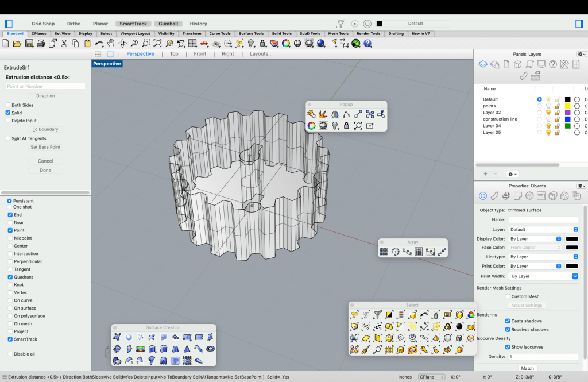Toggle the Midpoint object snap

pyautogui.click(x=10, y=238)
